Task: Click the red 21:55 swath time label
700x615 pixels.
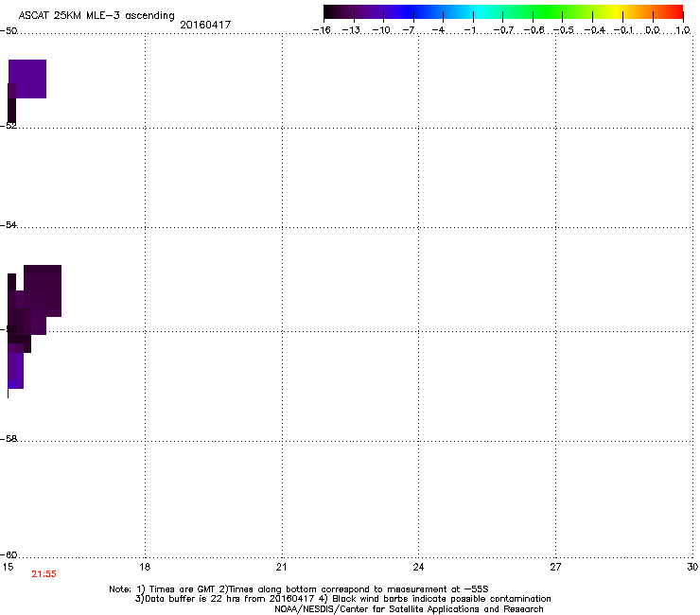Action: (44, 574)
